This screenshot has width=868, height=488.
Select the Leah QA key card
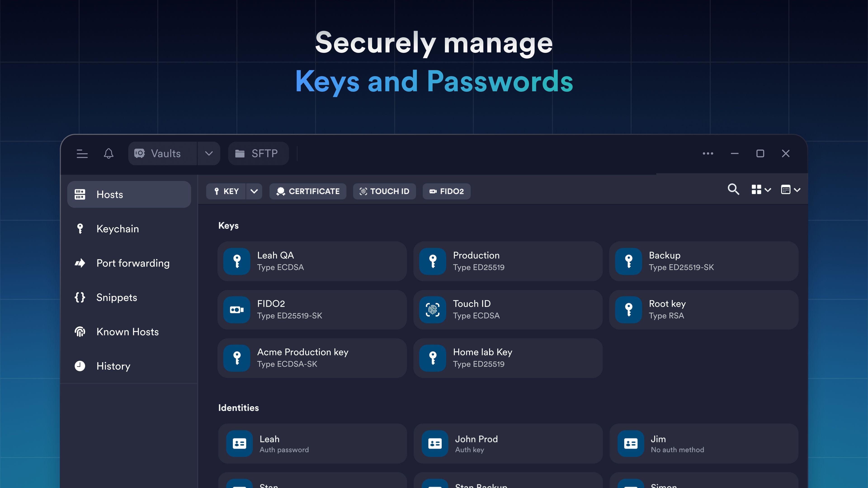click(x=312, y=261)
